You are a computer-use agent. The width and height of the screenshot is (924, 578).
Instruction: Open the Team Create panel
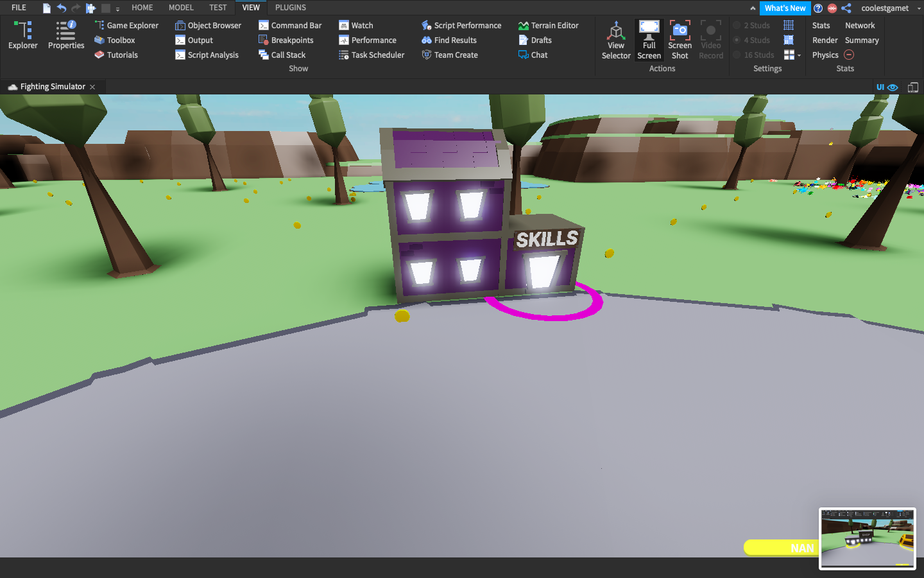coord(450,55)
